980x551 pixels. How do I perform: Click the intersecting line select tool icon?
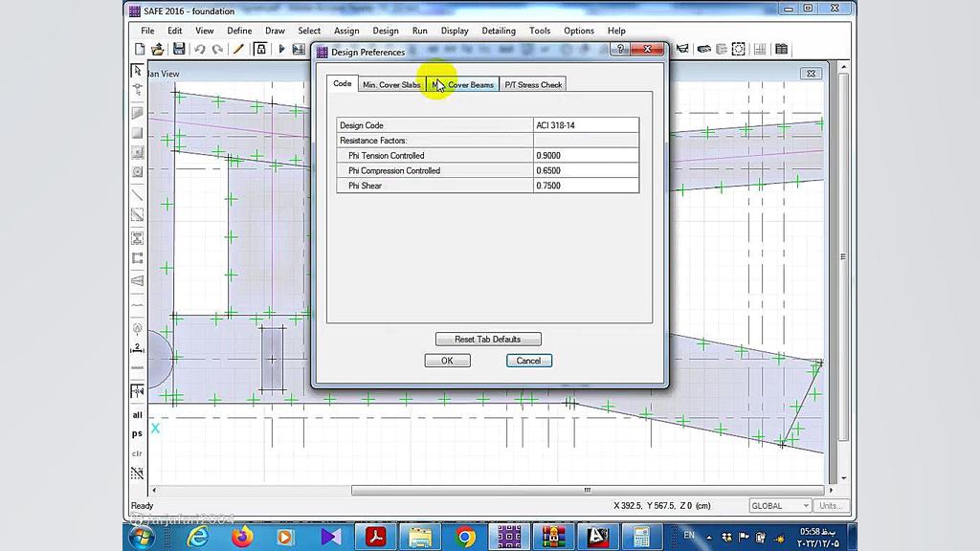click(137, 473)
